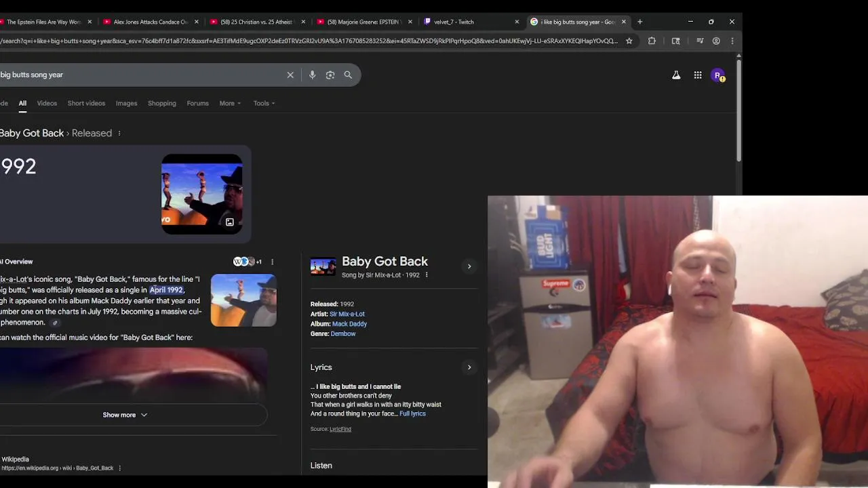Search by image with the Google Lens icon
Screen dimensions: 868x488
[330, 75]
